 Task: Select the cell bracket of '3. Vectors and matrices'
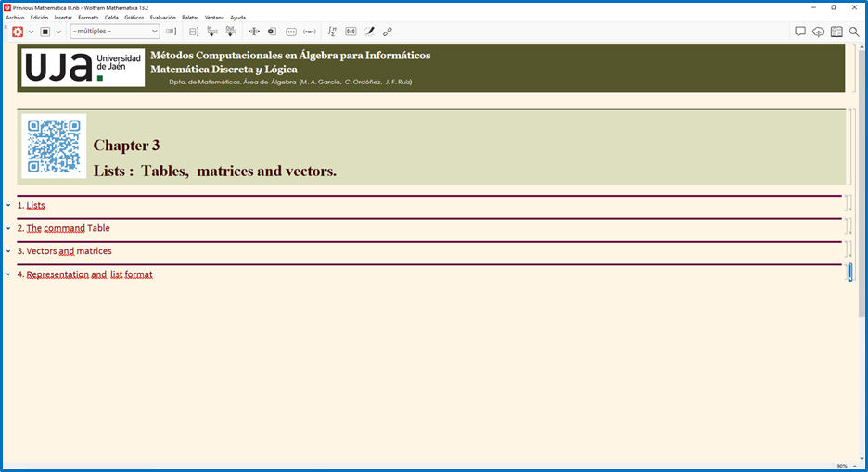[849, 249]
